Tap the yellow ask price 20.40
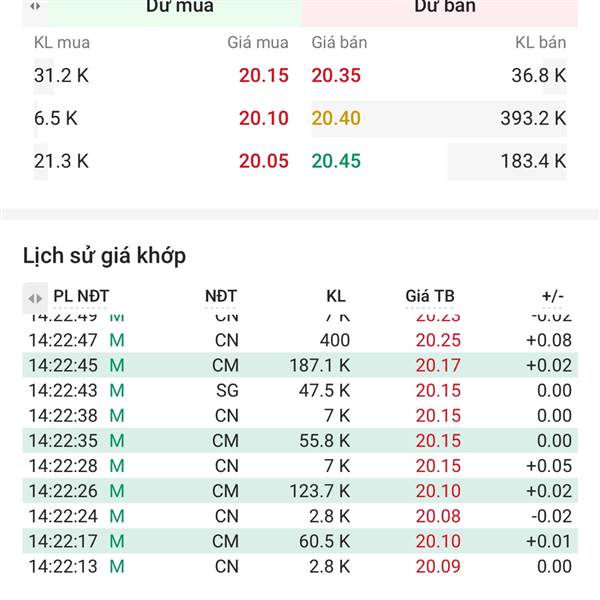This screenshot has height=600, width=600. pyautogui.click(x=336, y=118)
